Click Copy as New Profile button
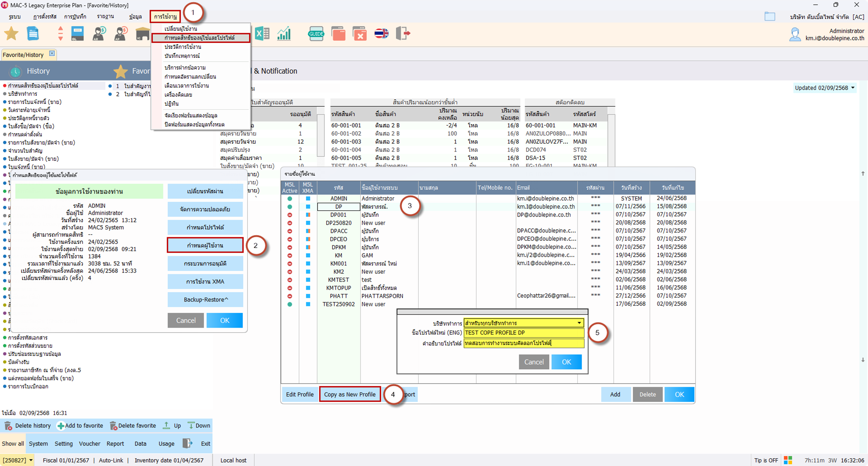 coord(350,394)
